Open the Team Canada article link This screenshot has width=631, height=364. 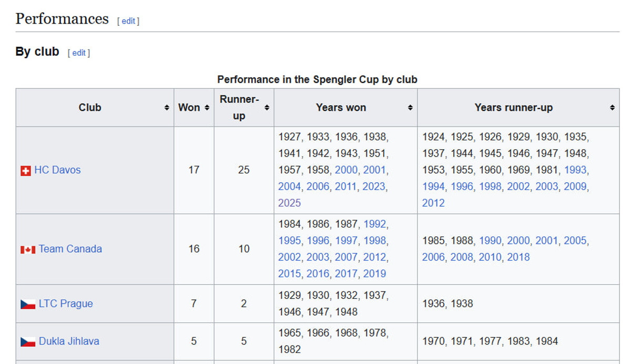pyautogui.click(x=70, y=249)
